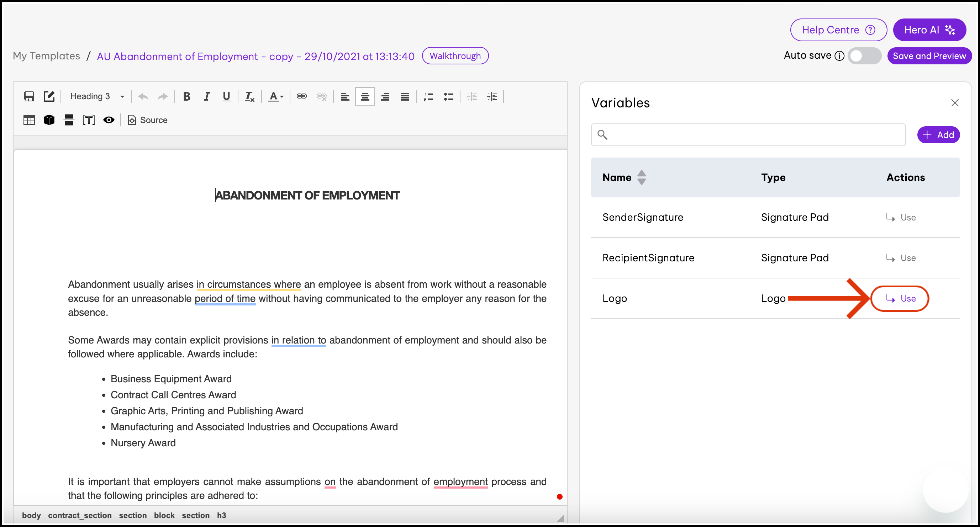Click the bracketed T variable icon
The width and height of the screenshot is (980, 527).
[x=89, y=120]
